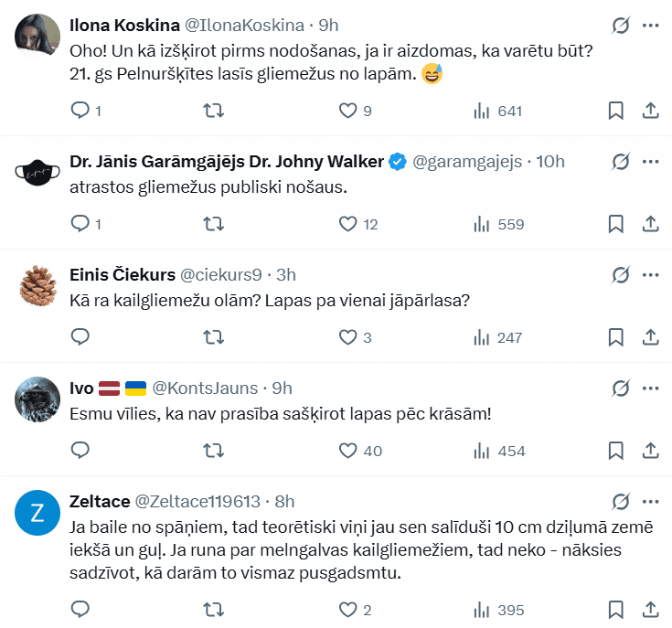The height and width of the screenshot is (628, 672).
Task: Open Einis Čiekurs' pinecone profile picture
Action: (x=37, y=283)
